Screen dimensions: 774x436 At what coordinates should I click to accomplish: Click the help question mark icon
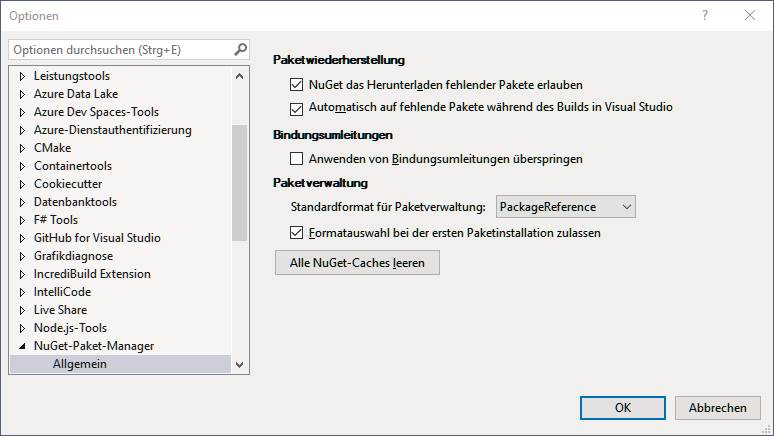coord(705,15)
